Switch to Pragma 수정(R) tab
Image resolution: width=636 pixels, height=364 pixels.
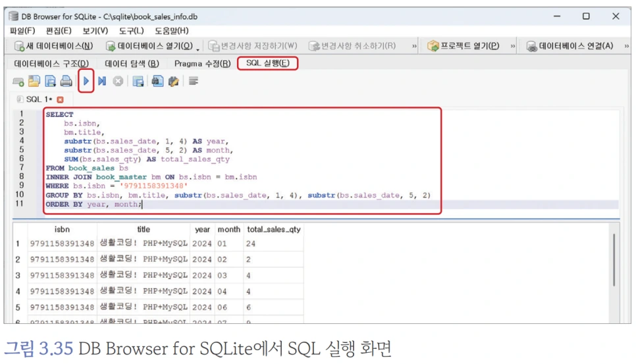[x=202, y=64]
